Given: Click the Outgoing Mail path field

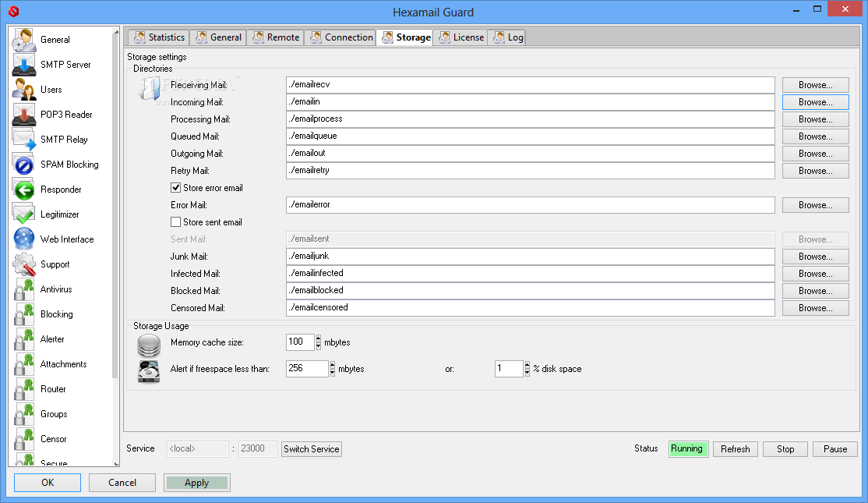Looking at the screenshot, I should point(531,154).
